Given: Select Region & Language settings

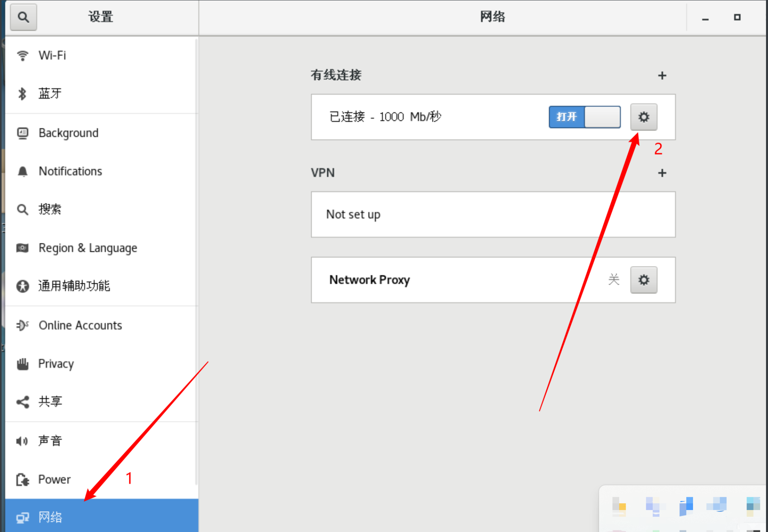Looking at the screenshot, I should tap(88, 248).
